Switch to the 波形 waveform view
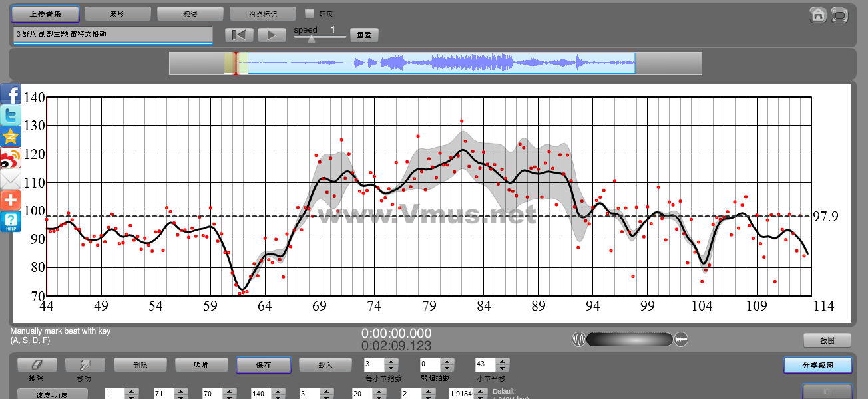 pyautogui.click(x=117, y=13)
